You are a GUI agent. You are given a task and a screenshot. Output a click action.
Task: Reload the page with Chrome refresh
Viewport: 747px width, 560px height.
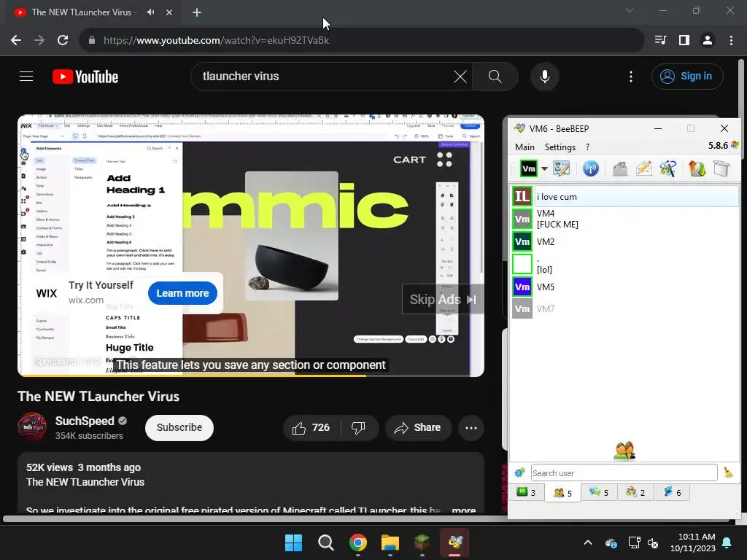click(63, 40)
